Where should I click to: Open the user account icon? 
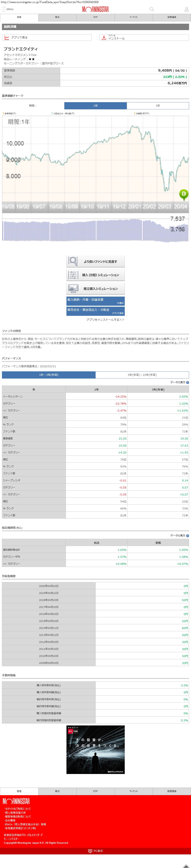(x=187, y=9)
